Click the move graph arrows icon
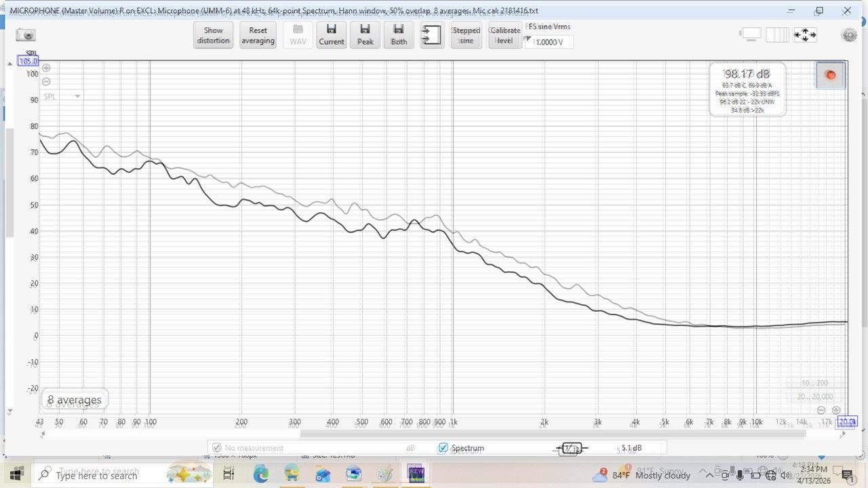Viewport: 868px width, 488px height. pos(805,35)
